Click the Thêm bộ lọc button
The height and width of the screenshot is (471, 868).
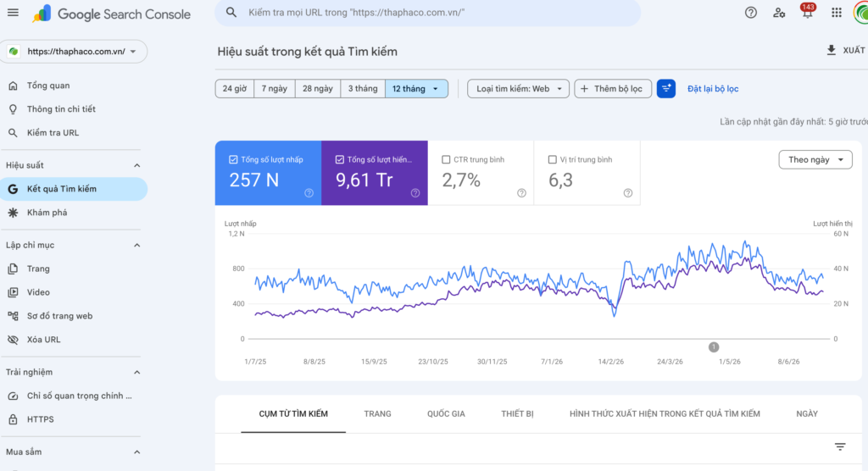click(x=613, y=89)
